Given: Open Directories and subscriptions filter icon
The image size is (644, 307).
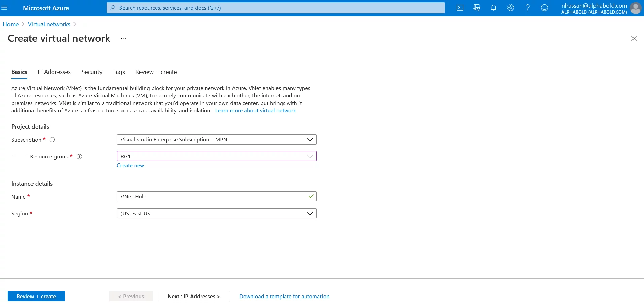Looking at the screenshot, I should point(476,8).
